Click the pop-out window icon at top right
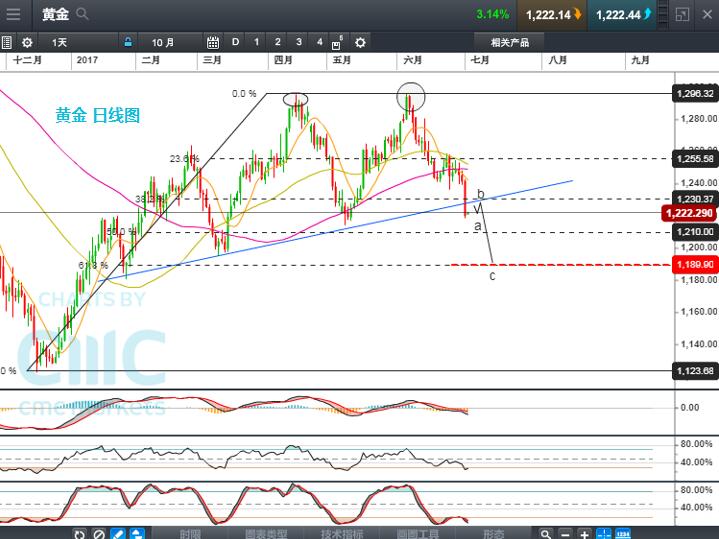The width and height of the screenshot is (719, 539). pos(681,14)
